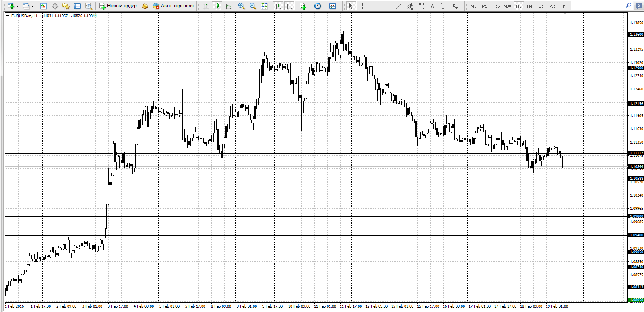644x312 pixels.
Task: Click the Новый ордер button
Action: click(118, 6)
